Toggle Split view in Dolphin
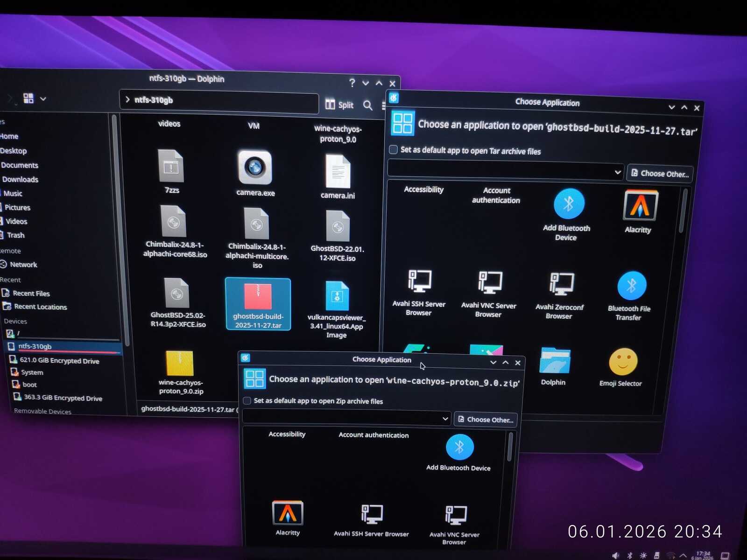 coord(339,105)
